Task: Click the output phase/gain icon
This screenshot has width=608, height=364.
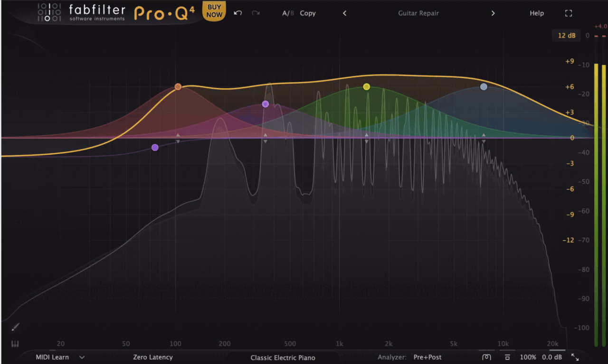Action: point(486,357)
